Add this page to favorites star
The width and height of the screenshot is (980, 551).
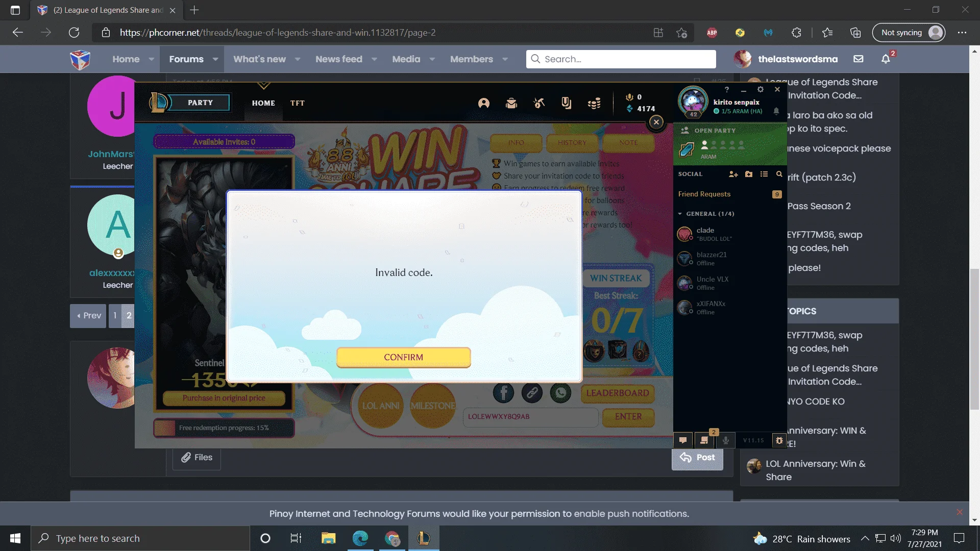click(x=681, y=33)
